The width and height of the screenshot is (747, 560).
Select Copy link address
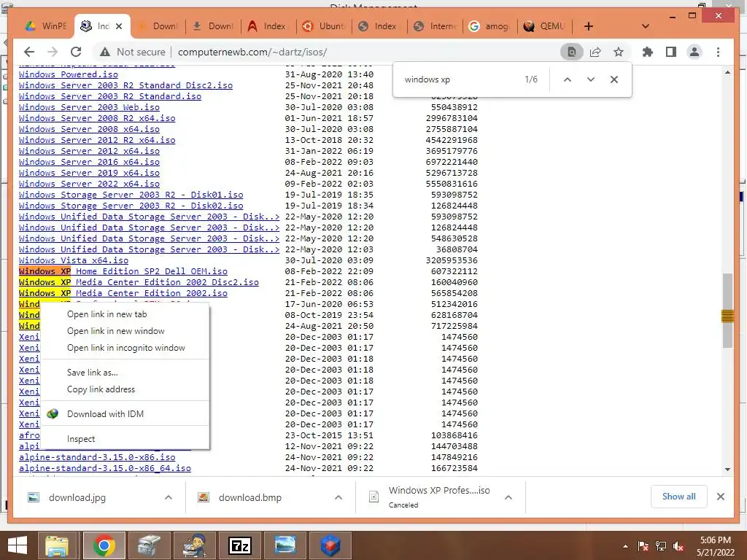click(125, 389)
